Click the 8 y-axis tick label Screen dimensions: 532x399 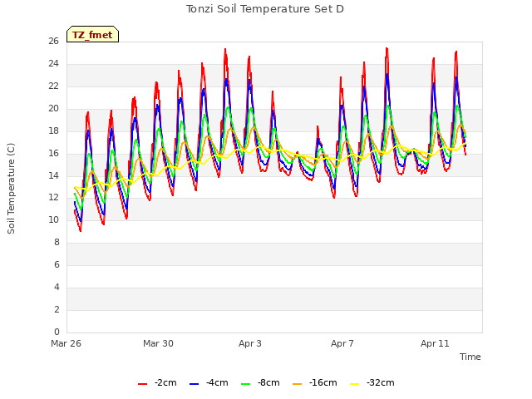tap(57, 243)
